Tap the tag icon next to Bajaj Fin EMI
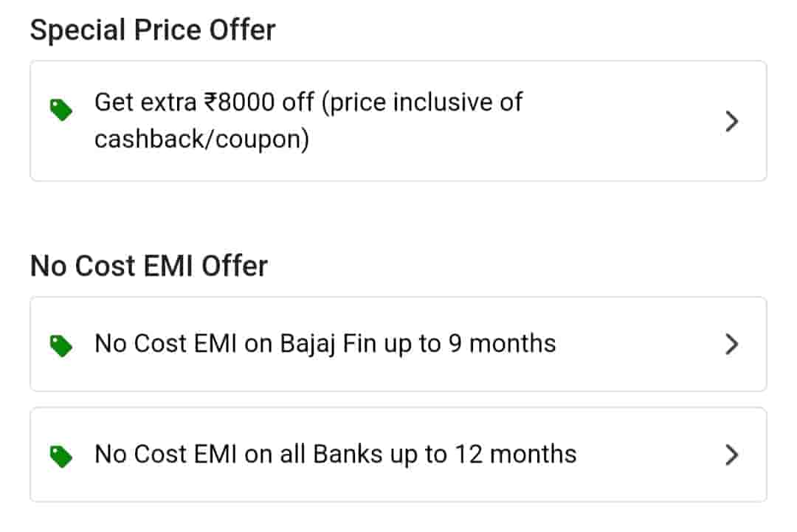This screenshot has width=797, height=532. (x=61, y=345)
